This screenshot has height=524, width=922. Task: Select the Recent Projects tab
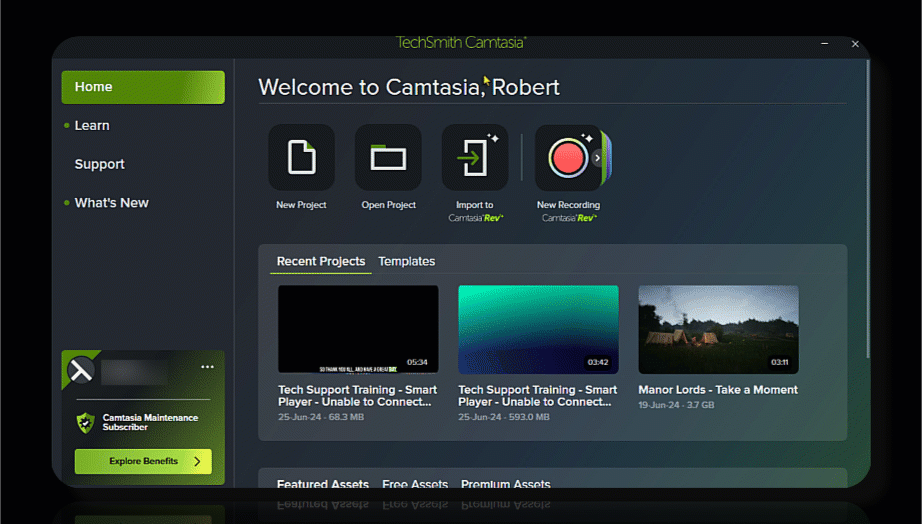click(321, 261)
